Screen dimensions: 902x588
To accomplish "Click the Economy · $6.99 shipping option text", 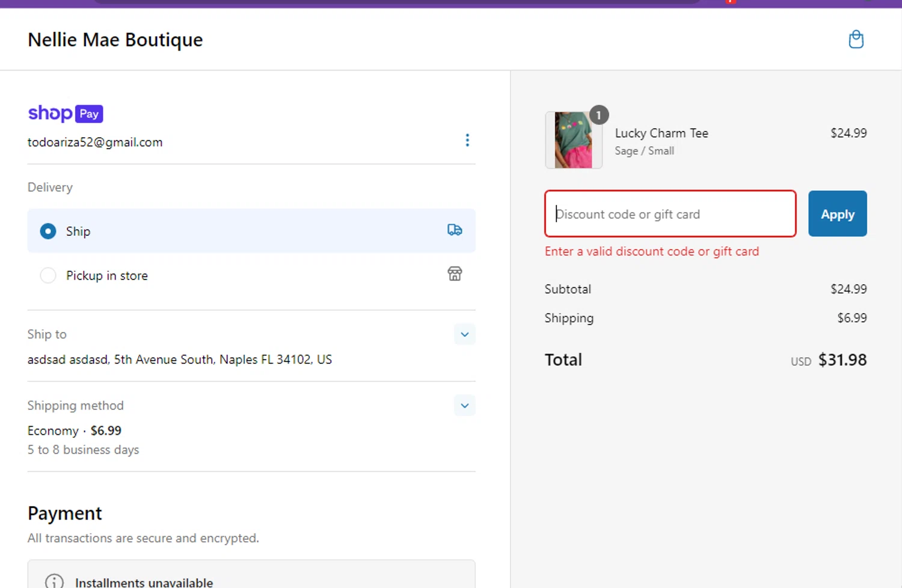I will [75, 430].
